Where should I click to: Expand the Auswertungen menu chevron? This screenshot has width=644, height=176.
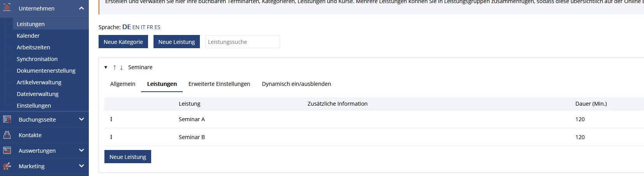click(x=81, y=150)
